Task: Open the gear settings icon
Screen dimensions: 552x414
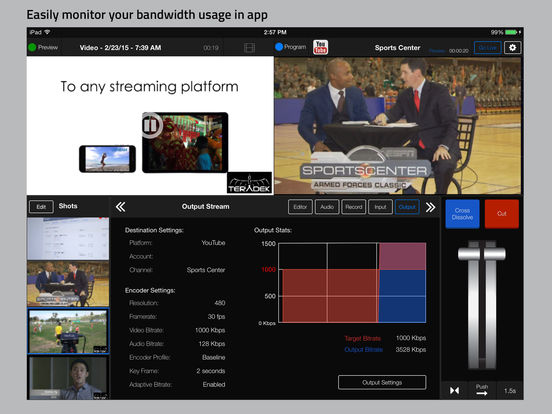Action: coord(513,48)
